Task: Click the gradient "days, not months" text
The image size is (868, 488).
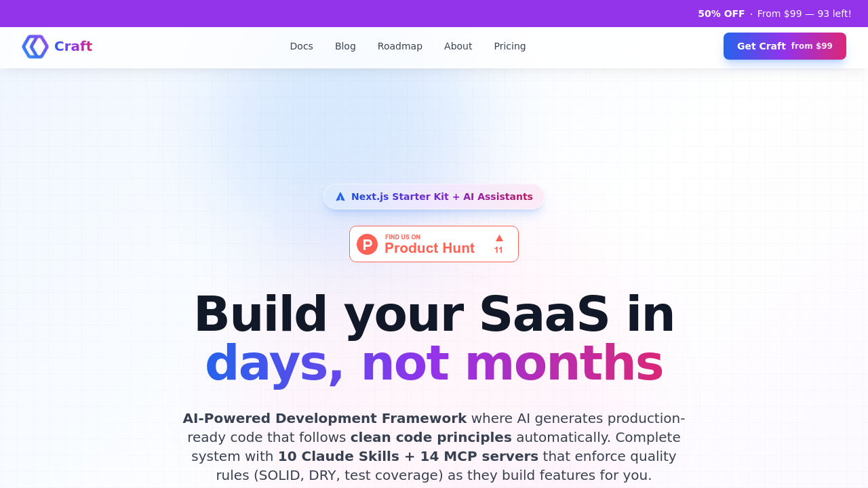Action: click(434, 363)
